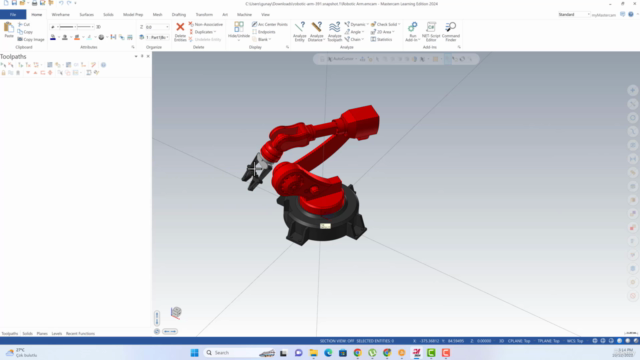640x360 pixels.
Task: Open the NET-Script Editor
Action: (431, 31)
